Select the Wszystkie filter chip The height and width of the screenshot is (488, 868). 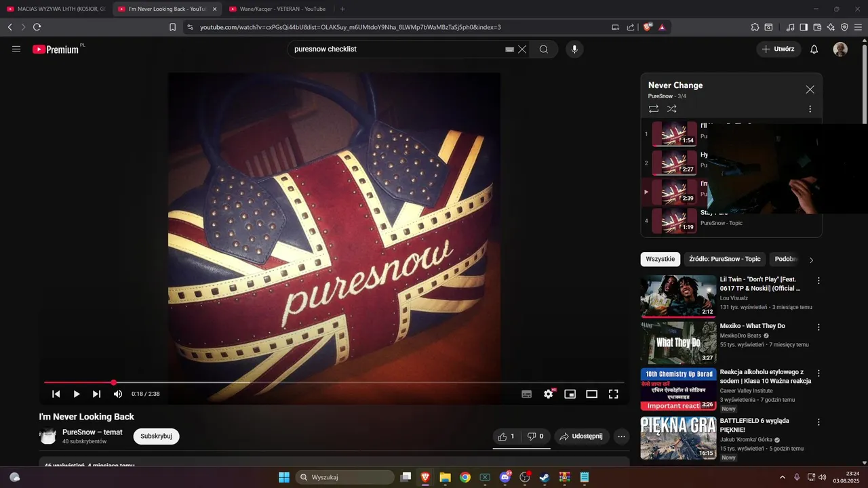[660, 259]
